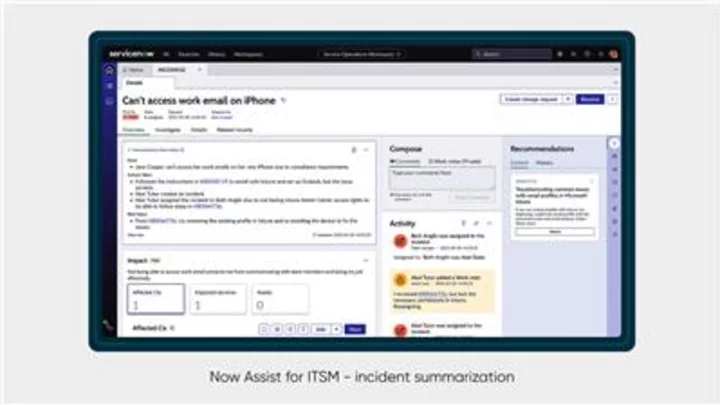Open the All menu in top navigation

[x=166, y=54]
